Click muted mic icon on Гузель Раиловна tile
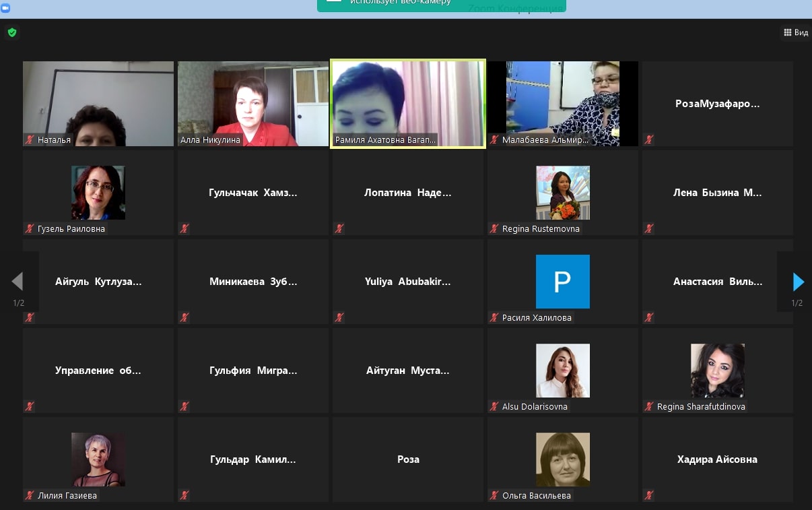 coord(30,229)
